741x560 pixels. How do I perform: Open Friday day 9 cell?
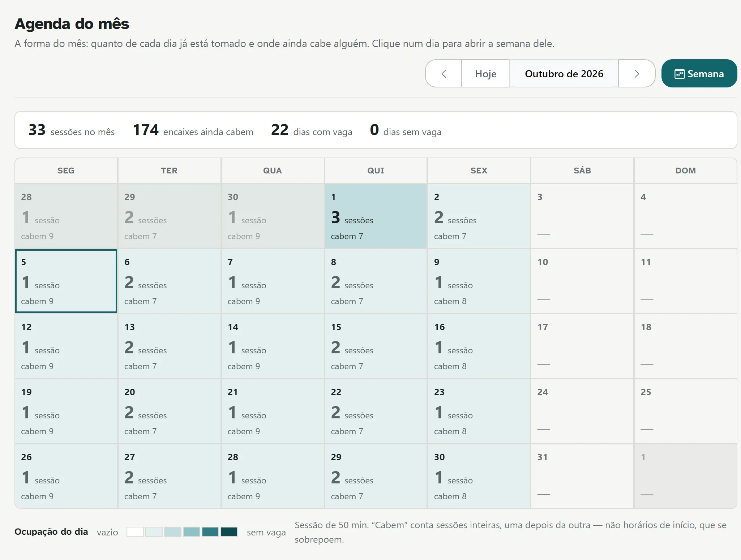coord(479,281)
